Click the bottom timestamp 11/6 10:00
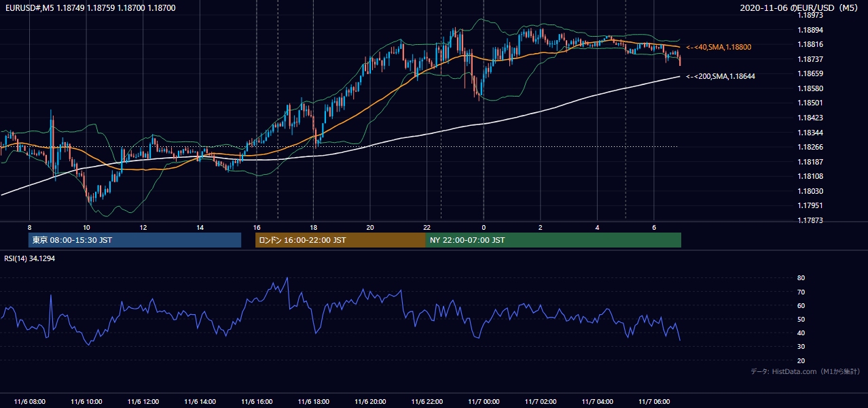This screenshot has height=408, width=868. (x=86, y=402)
